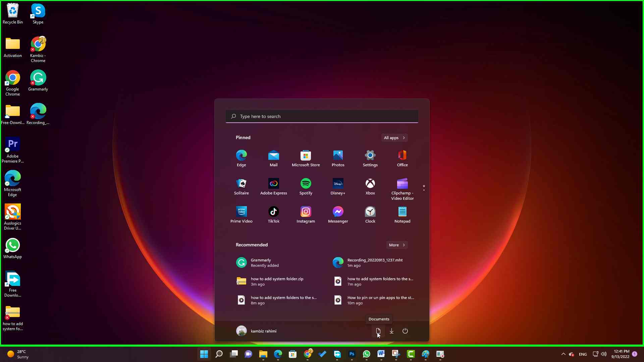
Task: Launch Xbox from pinned apps
Action: 370,187
